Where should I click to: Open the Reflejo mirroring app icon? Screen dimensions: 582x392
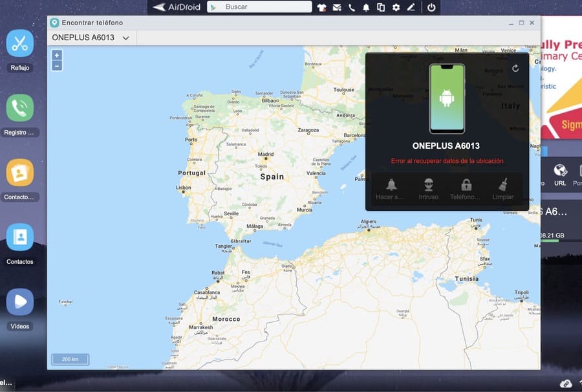click(19, 43)
